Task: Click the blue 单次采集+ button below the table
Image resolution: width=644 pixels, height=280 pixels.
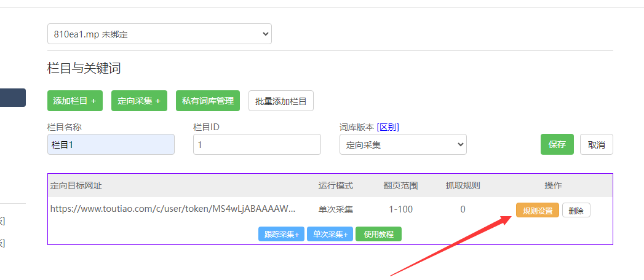Action: pos(330,234)
